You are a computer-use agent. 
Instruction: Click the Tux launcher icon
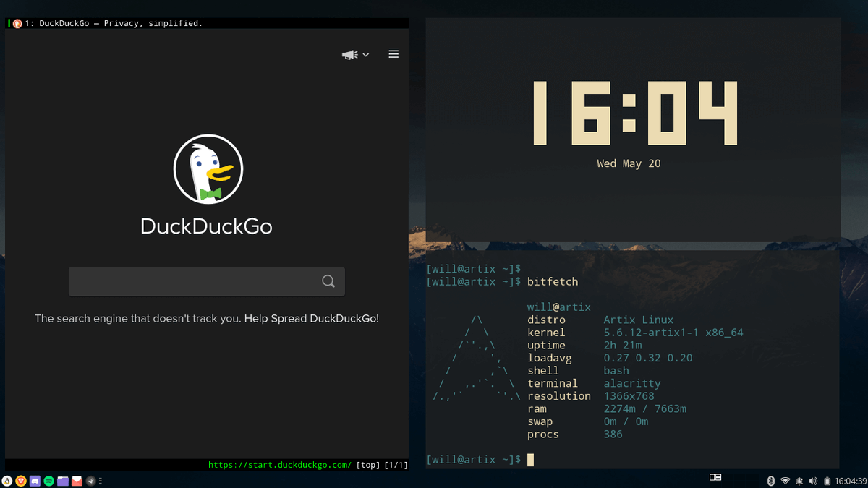[x=7, y=480]
